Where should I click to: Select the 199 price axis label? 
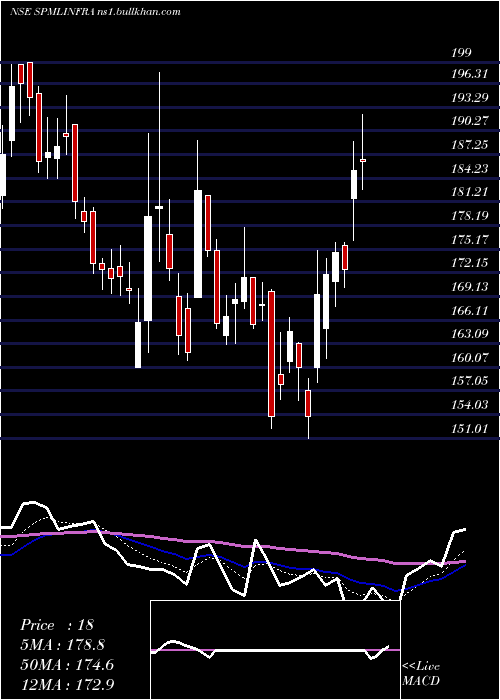tap(461, 53)
